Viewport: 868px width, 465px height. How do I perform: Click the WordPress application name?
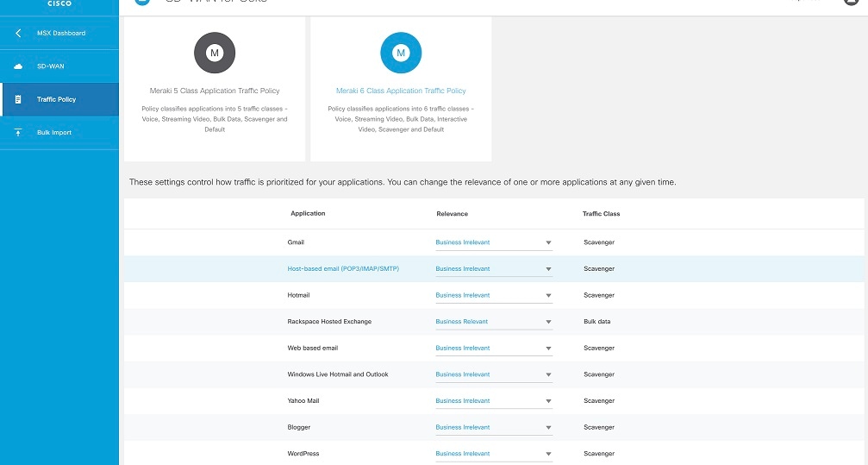[x=303, y=454]
